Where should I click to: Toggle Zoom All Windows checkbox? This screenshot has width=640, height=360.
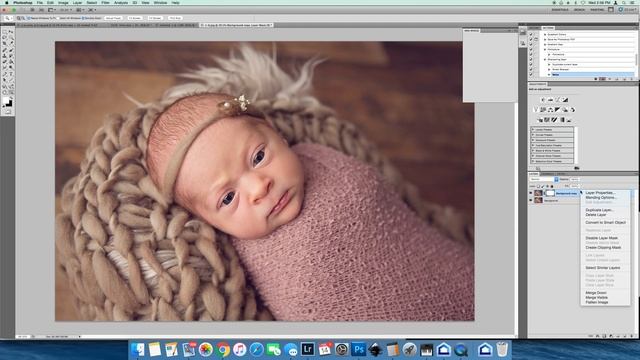pos(58,18)
